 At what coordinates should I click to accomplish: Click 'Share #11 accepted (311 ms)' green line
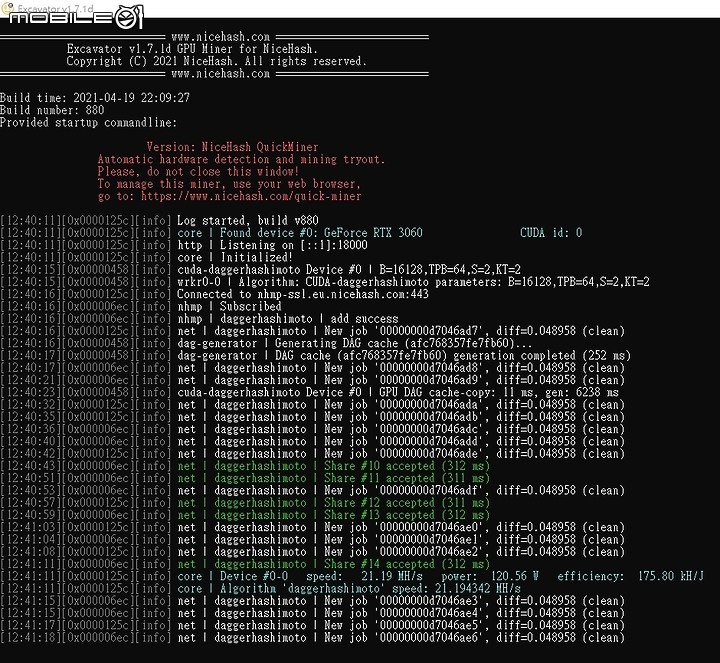pos(333,478)
